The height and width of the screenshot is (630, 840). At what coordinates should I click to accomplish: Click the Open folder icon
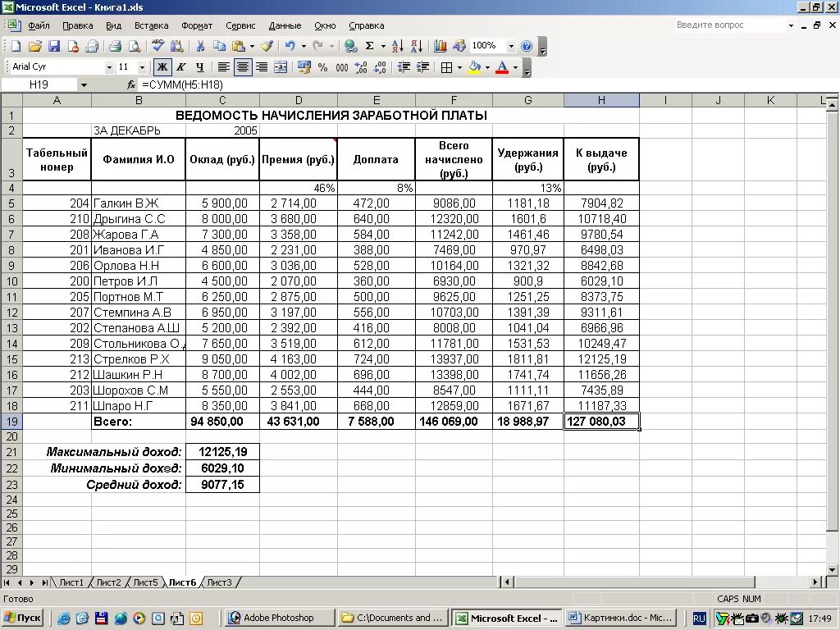pyautogui.click(x=34, y=46)
